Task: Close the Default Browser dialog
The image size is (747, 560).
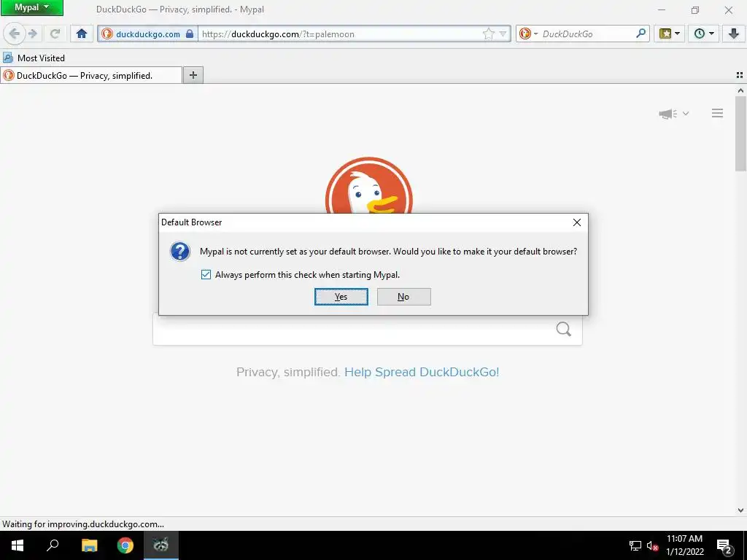Action: tap(577, 222)
